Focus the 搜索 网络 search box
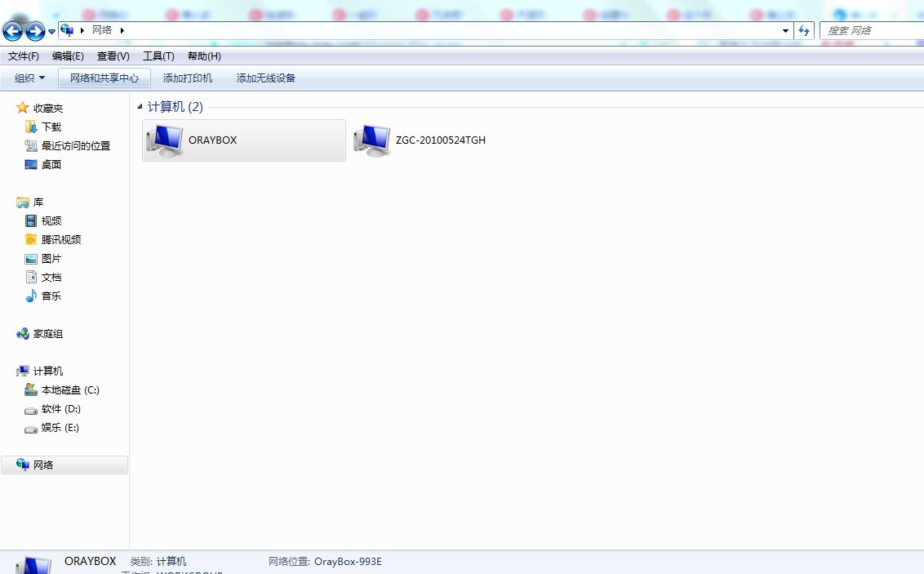 pyautogui.click(x=872, y=31)
